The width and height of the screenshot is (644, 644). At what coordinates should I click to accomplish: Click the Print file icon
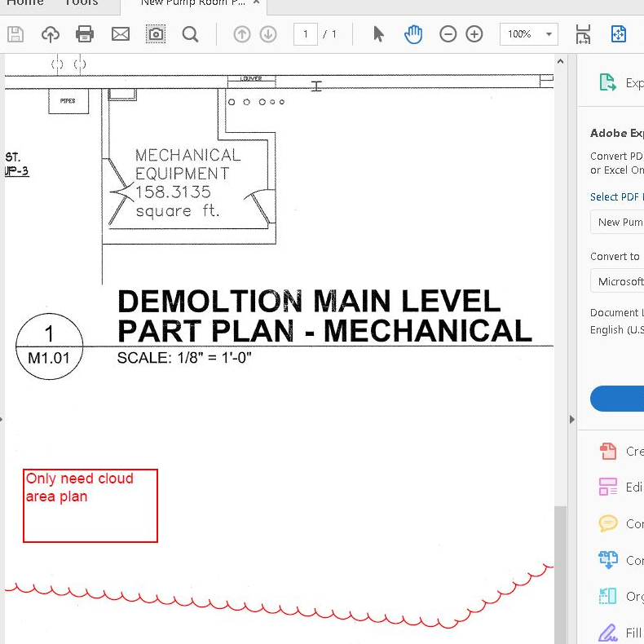tap(85, 34)
